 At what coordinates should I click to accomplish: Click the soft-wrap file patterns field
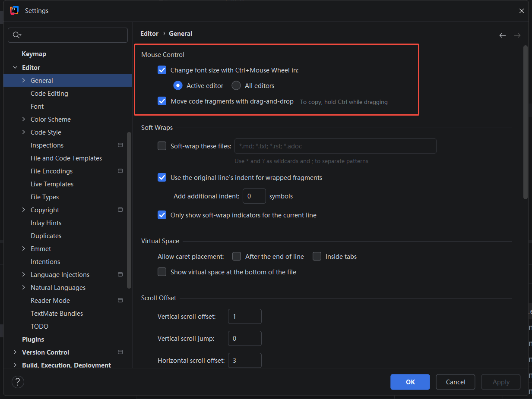point(336,146)
